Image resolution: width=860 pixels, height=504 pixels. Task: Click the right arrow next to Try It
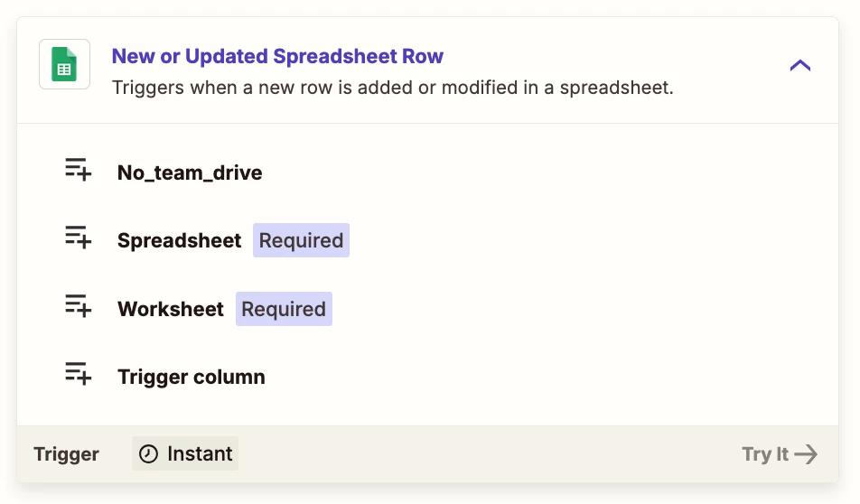coord(806,454)
